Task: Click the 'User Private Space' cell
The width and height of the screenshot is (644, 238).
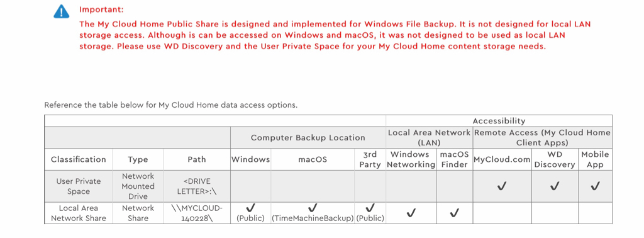Action: coord(79,186)
